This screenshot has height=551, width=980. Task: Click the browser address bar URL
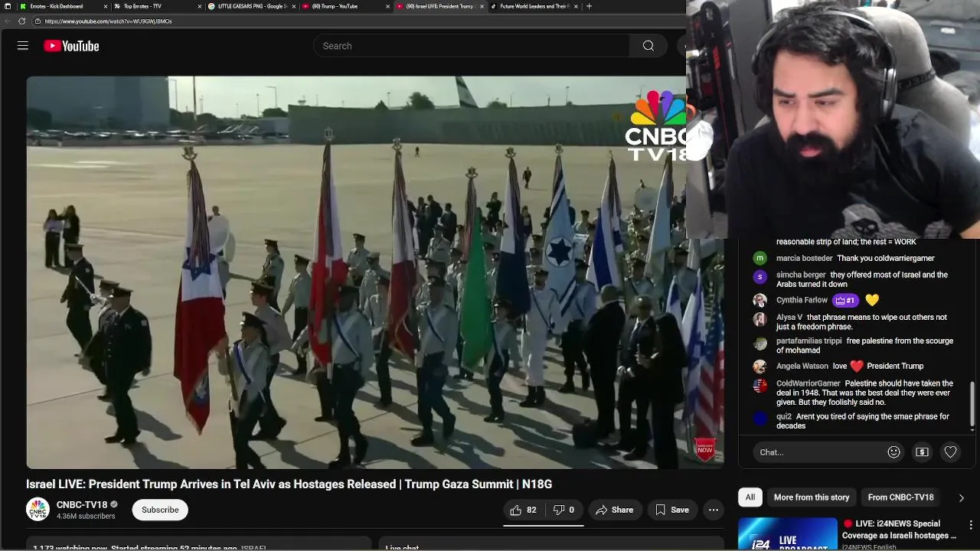108,21
